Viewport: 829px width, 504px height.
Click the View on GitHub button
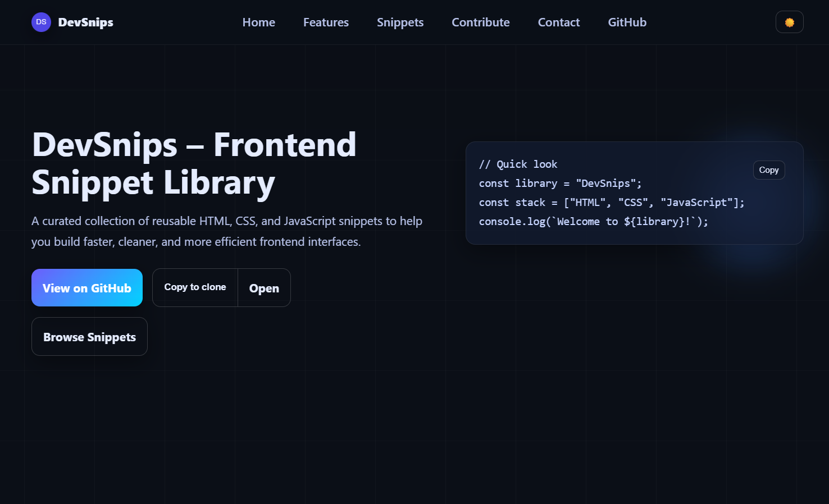pos(87,287)
